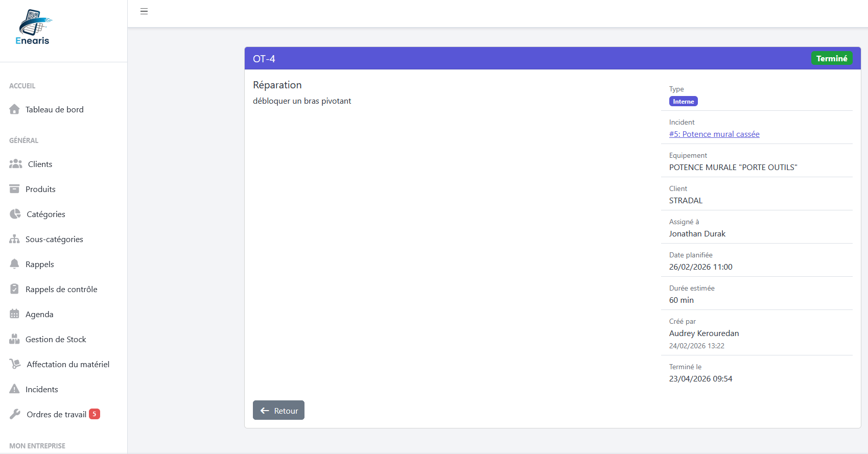Toggle the hamburger sidebar menu icon
Screen dimensions: 868x454
[x=144, y=11]
